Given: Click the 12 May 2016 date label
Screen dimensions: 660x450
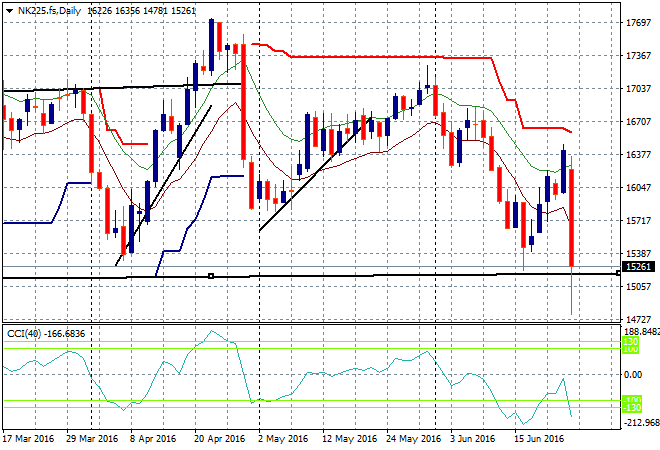Looking at the screenshot, I should 349,439.
